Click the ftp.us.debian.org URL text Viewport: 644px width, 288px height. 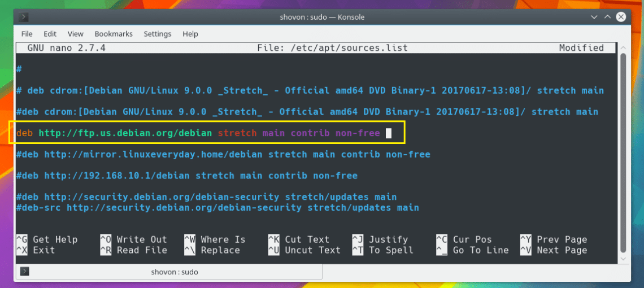(x=125, y=133)
